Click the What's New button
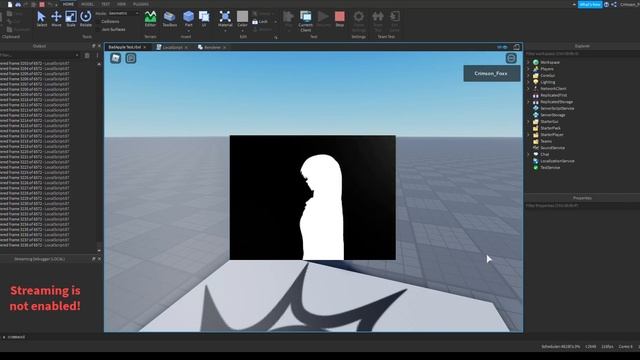Image resolution: width=640 pixels, height=360 pixels. pos(590,4)
